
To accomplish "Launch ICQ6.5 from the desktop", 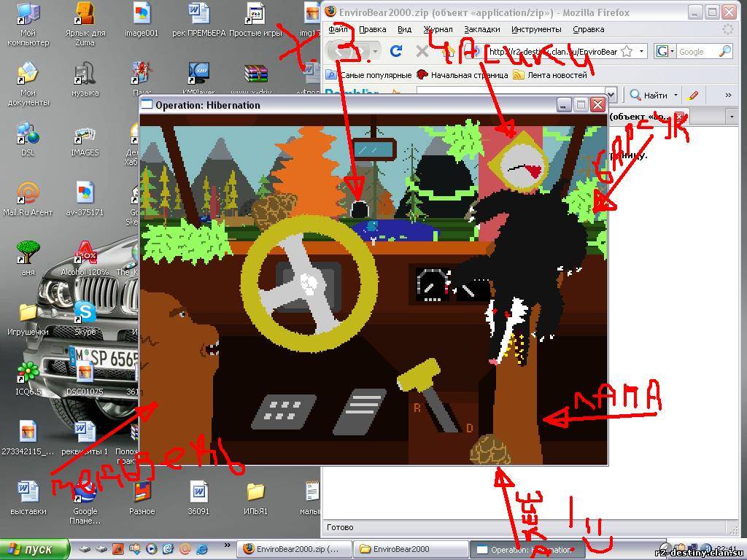I will point(28,379).
